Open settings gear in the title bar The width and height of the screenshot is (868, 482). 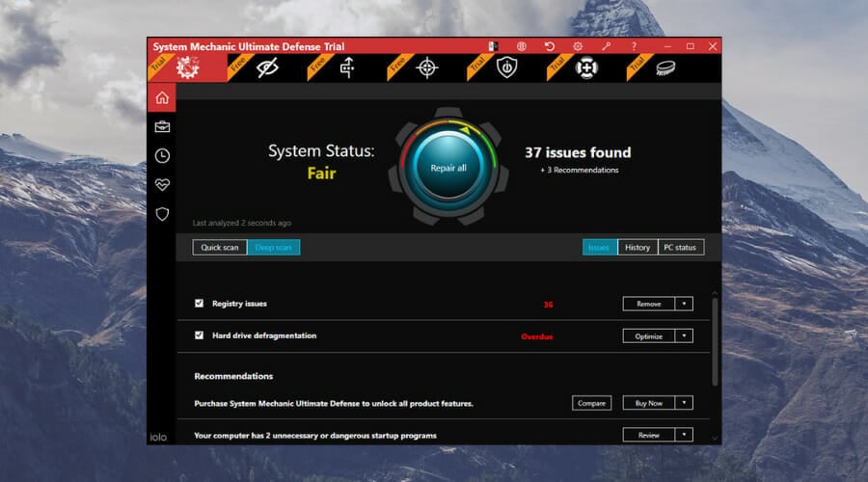click(x=578, y=46)
